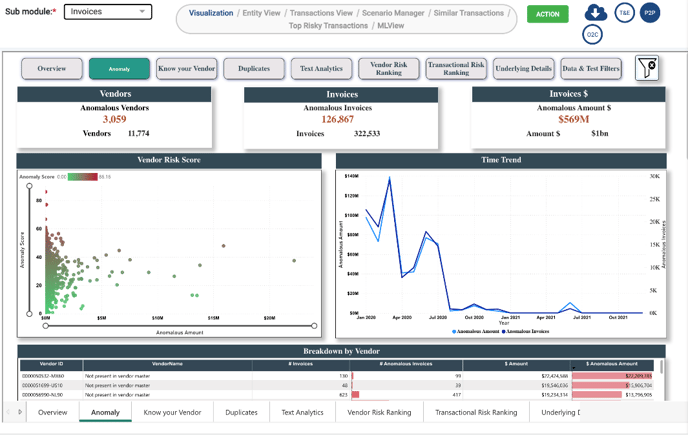
Task: Select the O2C circle icon
Action: pos(594,36)
